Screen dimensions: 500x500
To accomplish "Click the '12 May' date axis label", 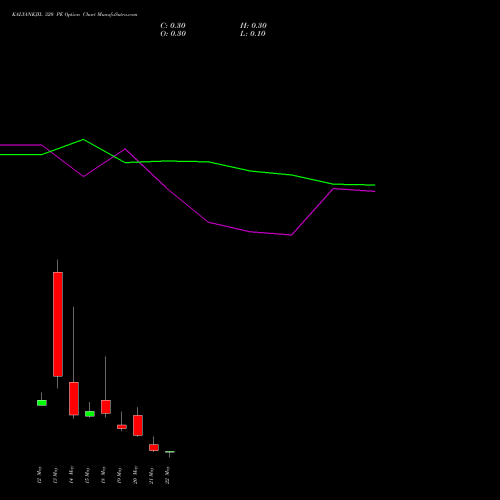I will (39, 475).
